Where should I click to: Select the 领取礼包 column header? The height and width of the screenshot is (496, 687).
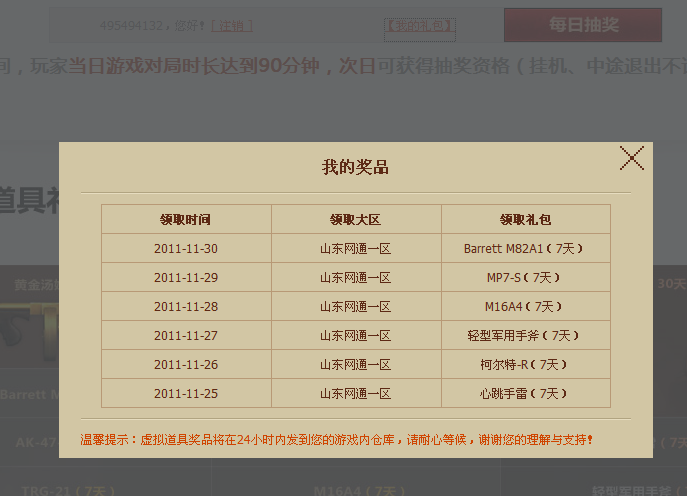[x=525, y=219]
